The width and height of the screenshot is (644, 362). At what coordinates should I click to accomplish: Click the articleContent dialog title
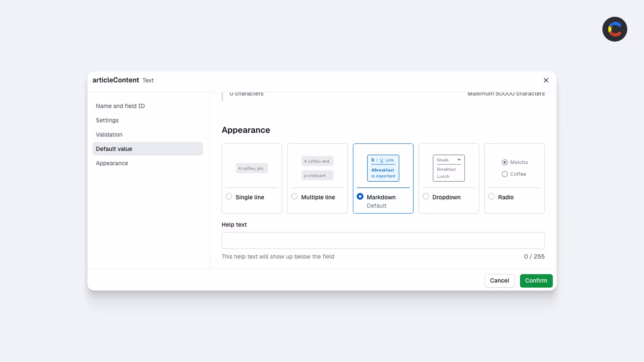pos(115,80)
